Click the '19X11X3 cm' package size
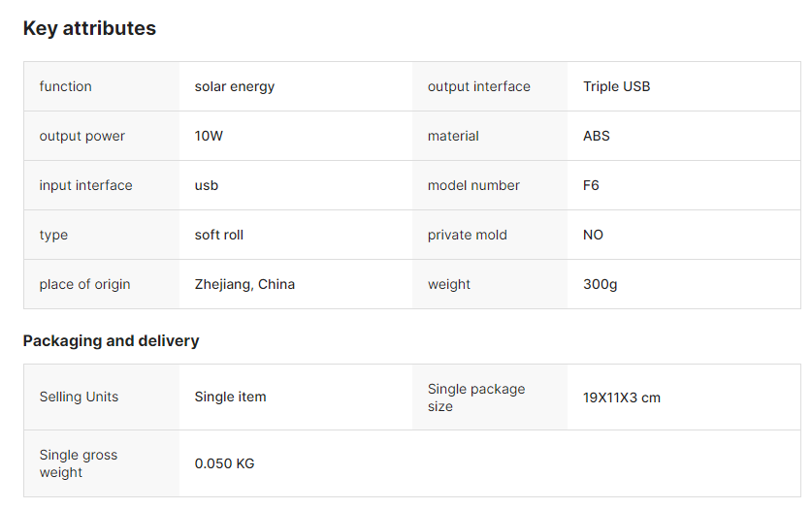This screenshot has height=509, width=812. point(622,398)
